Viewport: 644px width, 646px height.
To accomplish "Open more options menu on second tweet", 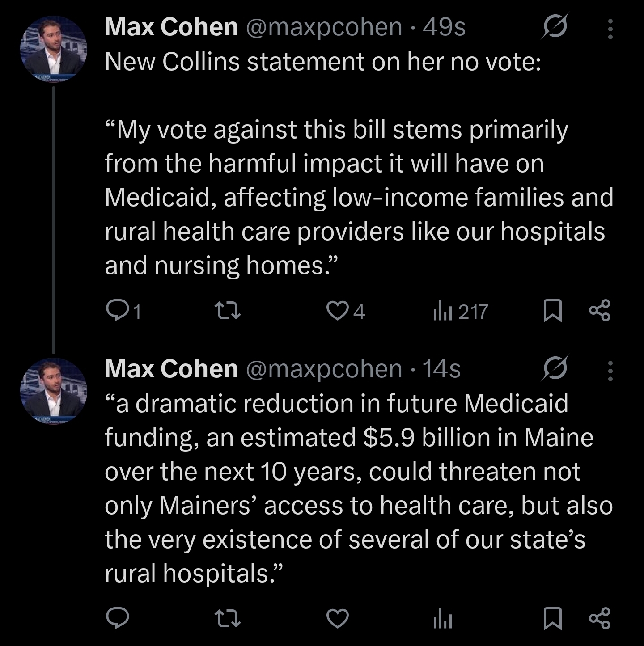I will click(x=610, y=371).
